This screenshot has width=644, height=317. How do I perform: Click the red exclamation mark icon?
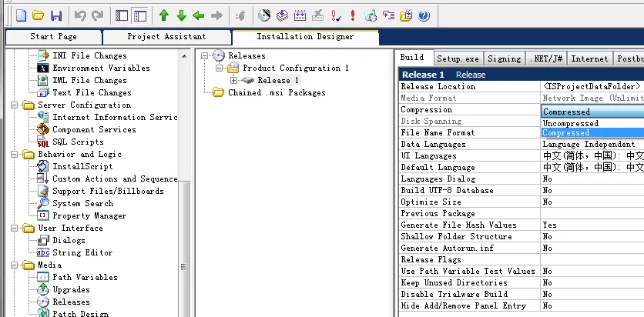pyautogui.click(x=353, y=16)
